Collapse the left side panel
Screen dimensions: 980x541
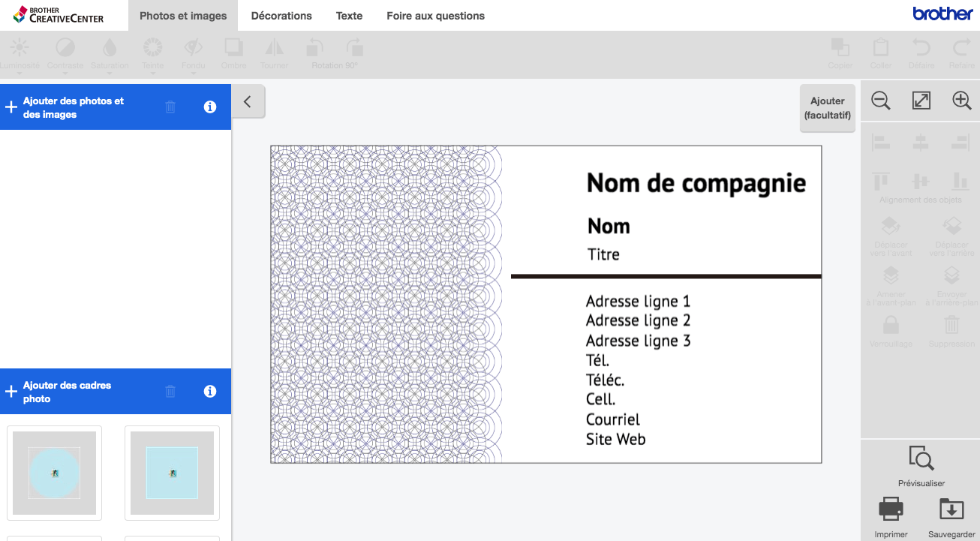point(248,101)
